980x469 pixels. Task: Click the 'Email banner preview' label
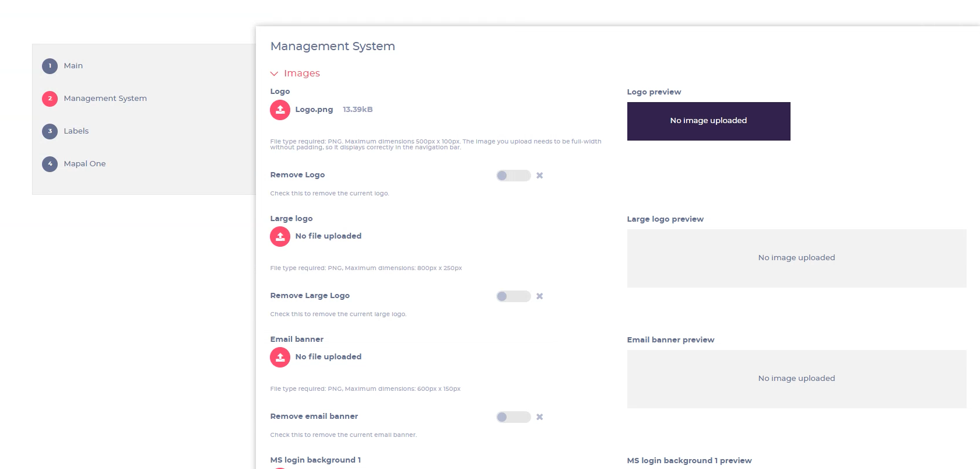pos(670,340)
